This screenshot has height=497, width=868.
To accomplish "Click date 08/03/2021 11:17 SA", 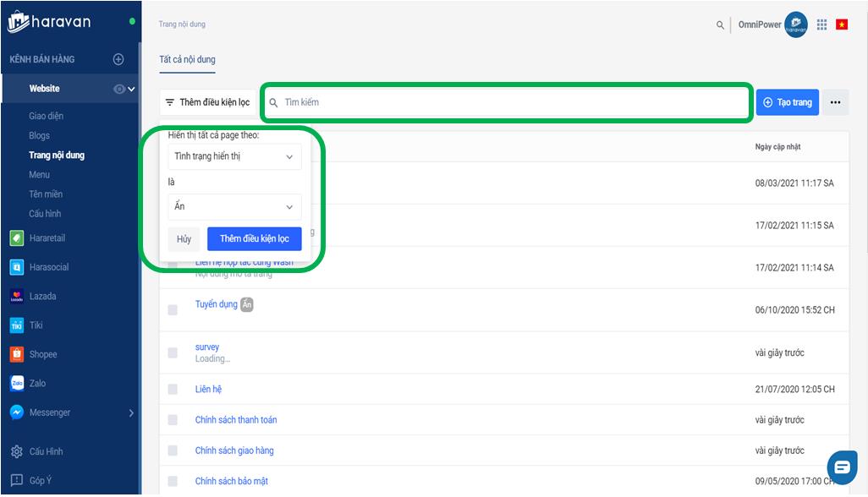I will click(794, 183).
